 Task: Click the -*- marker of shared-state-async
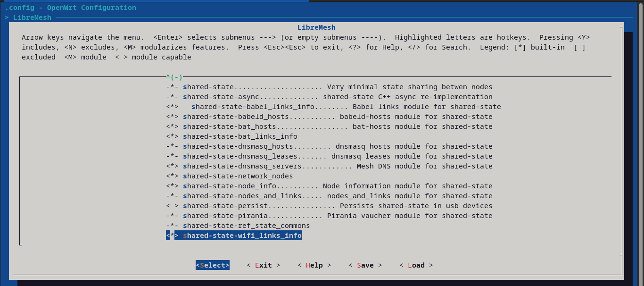pos(172,97)
